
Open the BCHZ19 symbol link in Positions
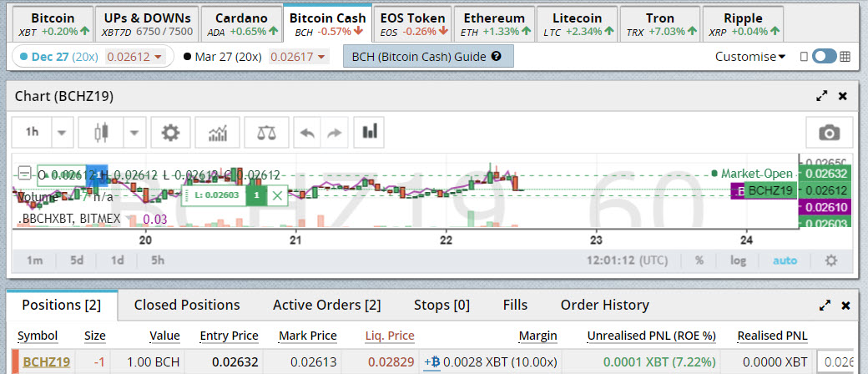tap(46, 363)
